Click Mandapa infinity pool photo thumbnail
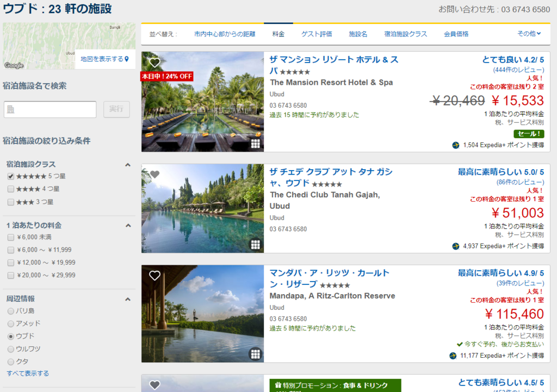The image size is (557, 392). coord(202,314)
